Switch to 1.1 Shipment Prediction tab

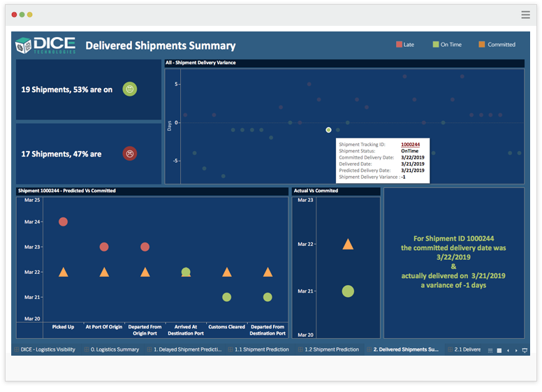coord(261,349)
